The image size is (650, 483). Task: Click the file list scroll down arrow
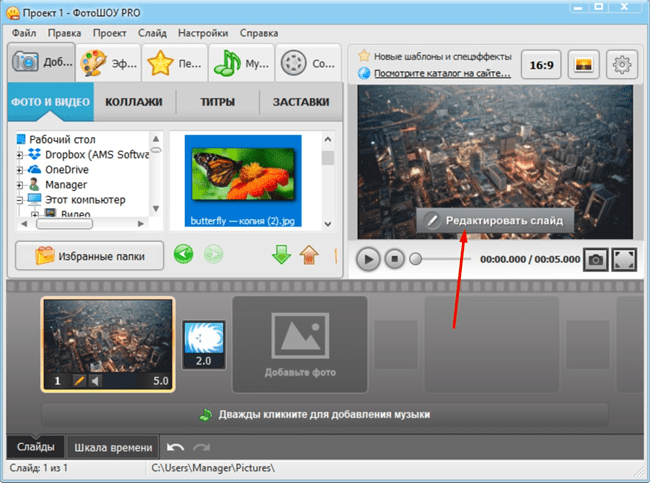[328, 224]
